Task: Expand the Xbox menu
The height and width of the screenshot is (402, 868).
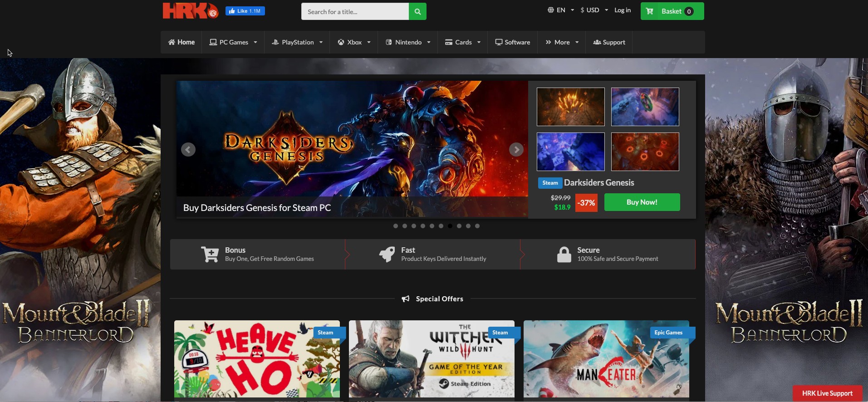Action: tap(354, 42)
